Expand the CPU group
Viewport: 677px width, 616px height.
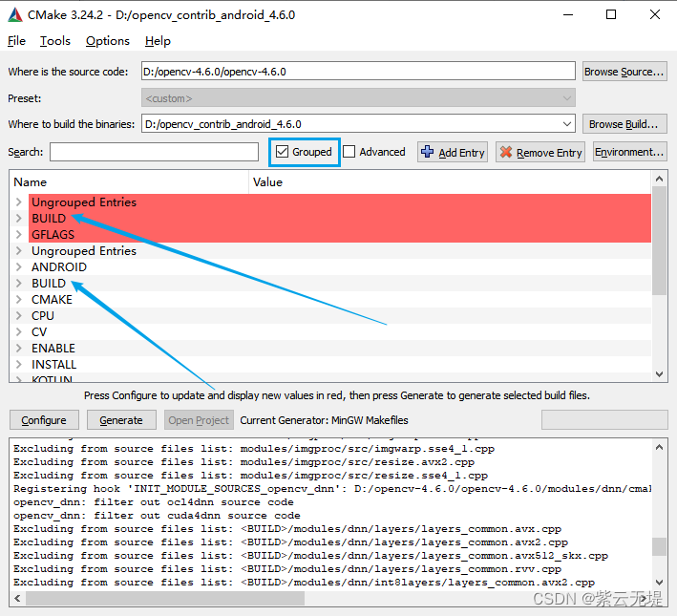(18, 316)
